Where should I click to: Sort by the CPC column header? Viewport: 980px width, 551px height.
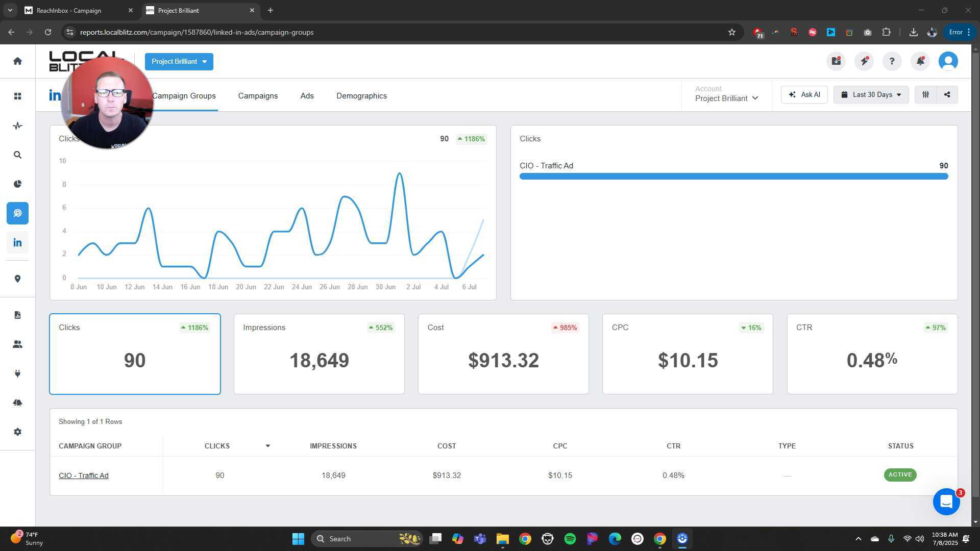click(x=560, y=446)
